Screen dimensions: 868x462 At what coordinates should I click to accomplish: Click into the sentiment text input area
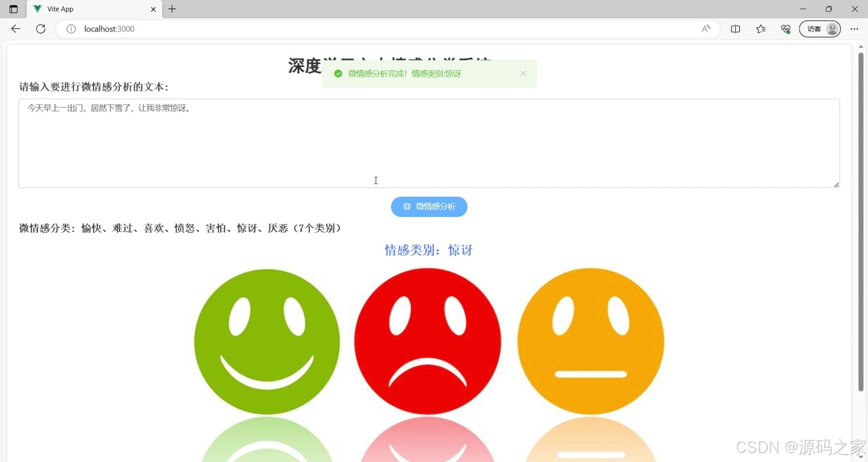[x=429, y=143]
